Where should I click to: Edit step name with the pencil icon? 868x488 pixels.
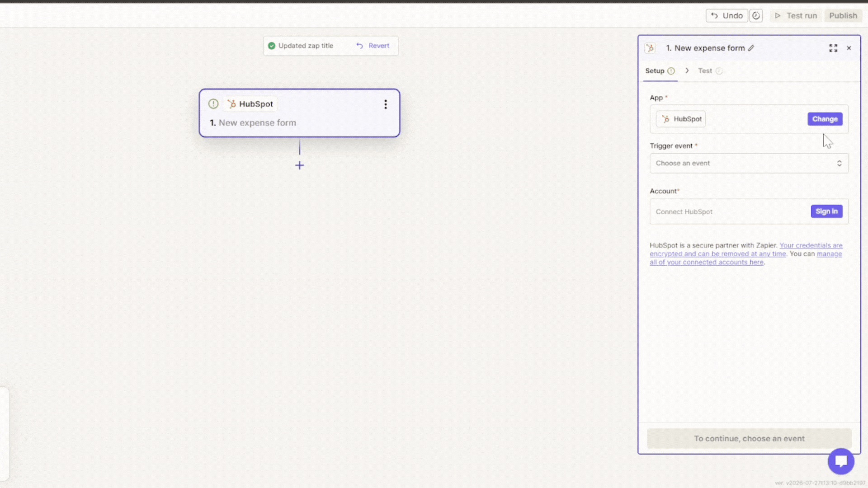751,48
